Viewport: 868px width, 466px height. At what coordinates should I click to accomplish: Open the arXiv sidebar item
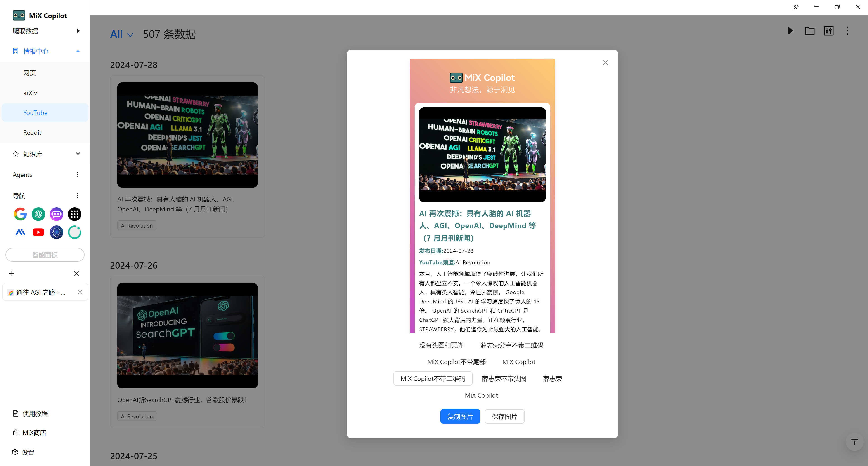coord(30,93)
